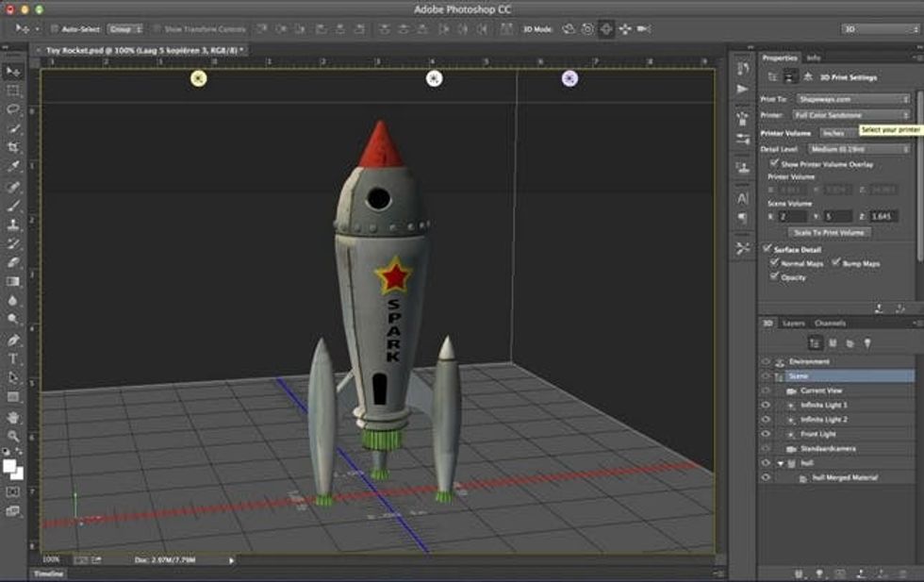
Task: Hide the Infinite Light 1 item
Action: coord(766,405)
